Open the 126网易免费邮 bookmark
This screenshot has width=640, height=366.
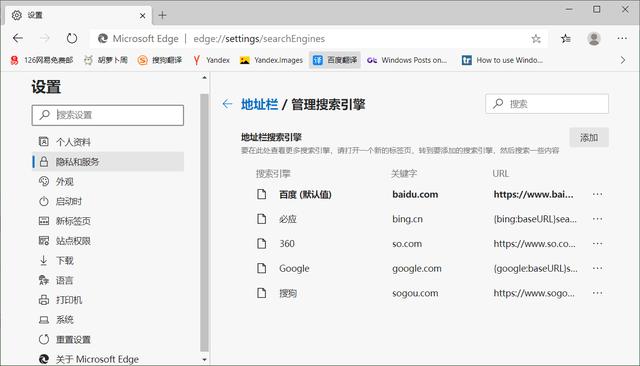(42, 60)
